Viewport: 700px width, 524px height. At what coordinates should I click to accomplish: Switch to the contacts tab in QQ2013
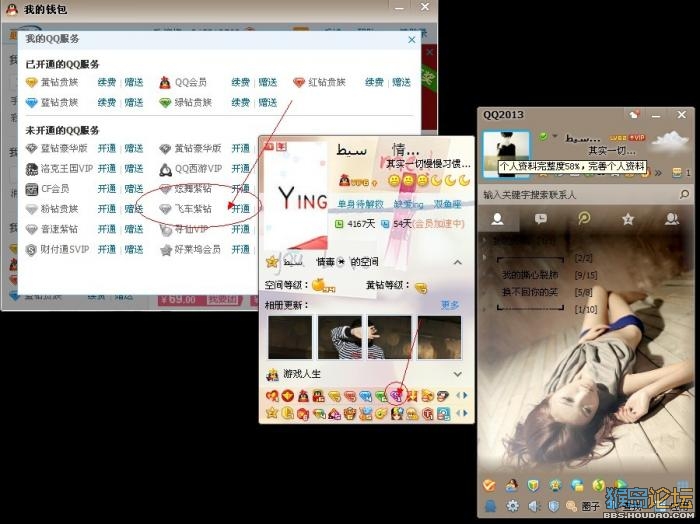point(497,219)
